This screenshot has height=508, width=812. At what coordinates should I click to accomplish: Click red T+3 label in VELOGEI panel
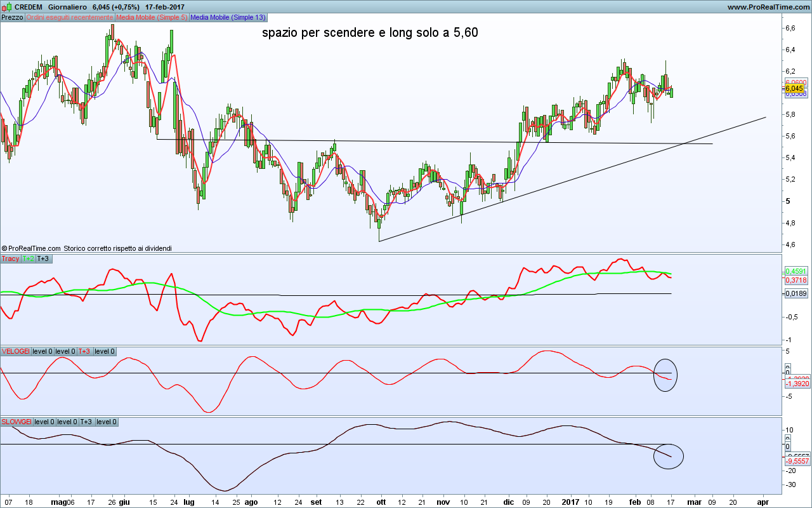(84, 351)
